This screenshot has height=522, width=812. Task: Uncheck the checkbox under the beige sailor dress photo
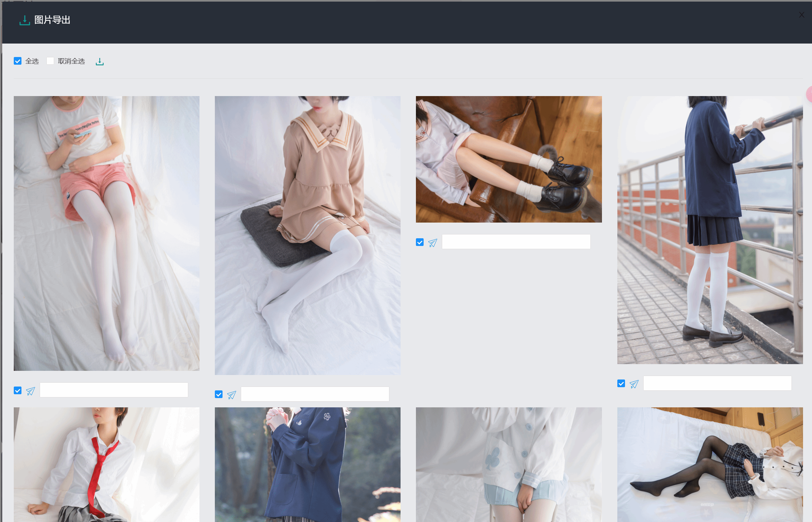[x=219, y=395]
